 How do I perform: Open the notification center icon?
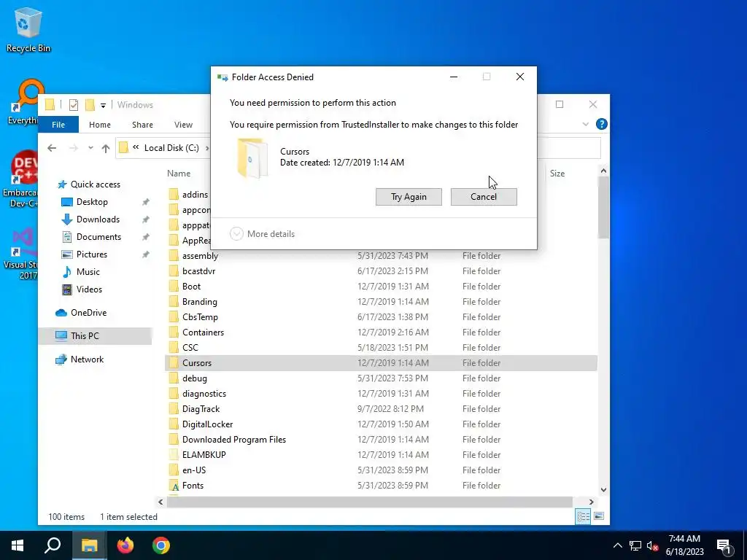(724, 546)
